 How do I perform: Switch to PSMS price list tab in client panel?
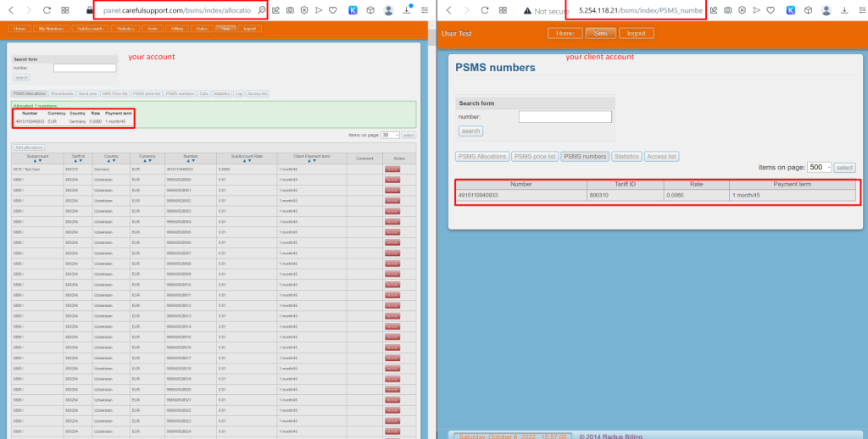(x=536, y=157)
